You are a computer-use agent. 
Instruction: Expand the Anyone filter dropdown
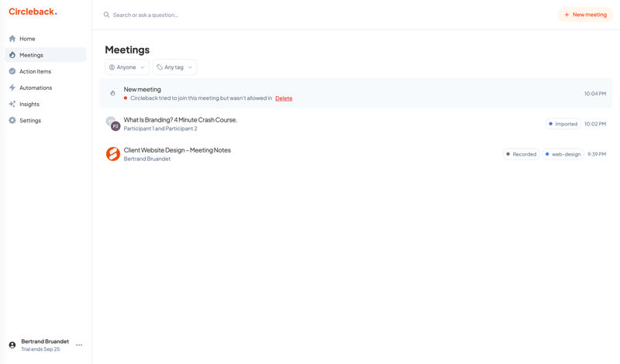pyautogui.click(x=127, y=67)
